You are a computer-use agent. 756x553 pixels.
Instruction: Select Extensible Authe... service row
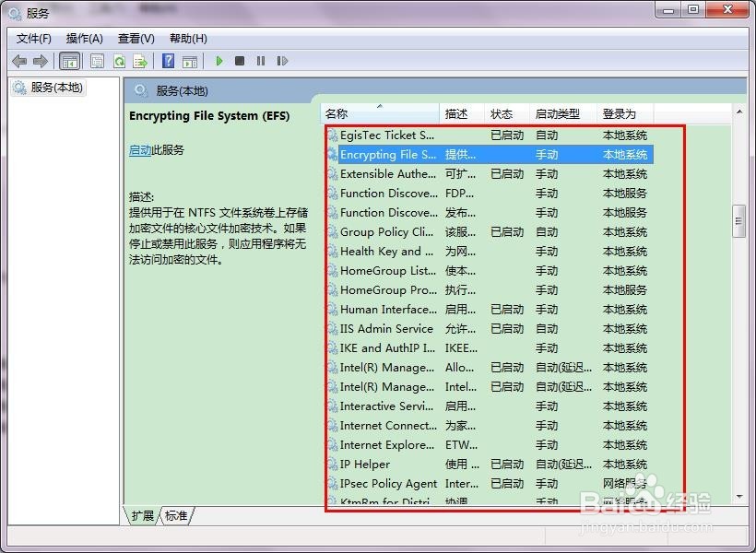click(x=490, y=174)
